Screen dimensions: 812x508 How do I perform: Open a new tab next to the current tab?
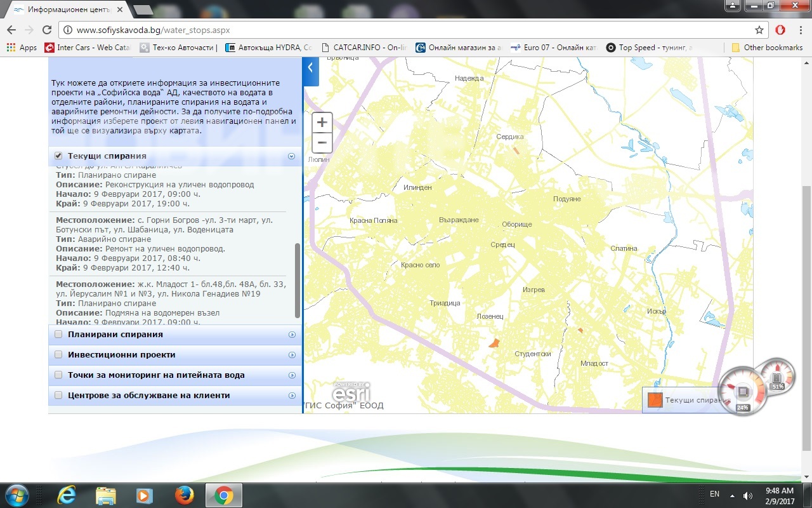(x=143, y=10)
